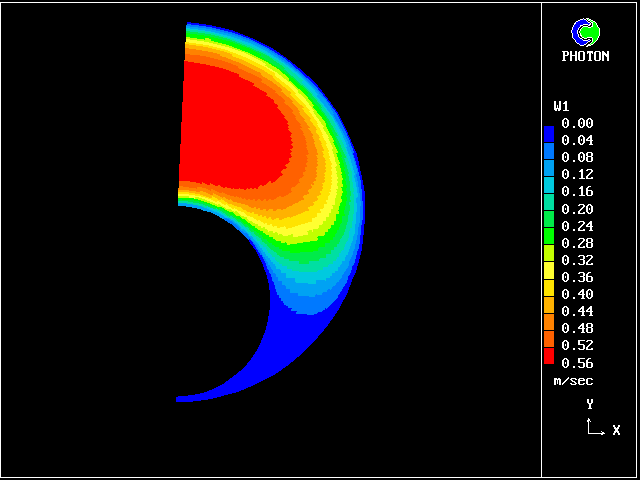Click the PHOTON text label

point(585,57)
